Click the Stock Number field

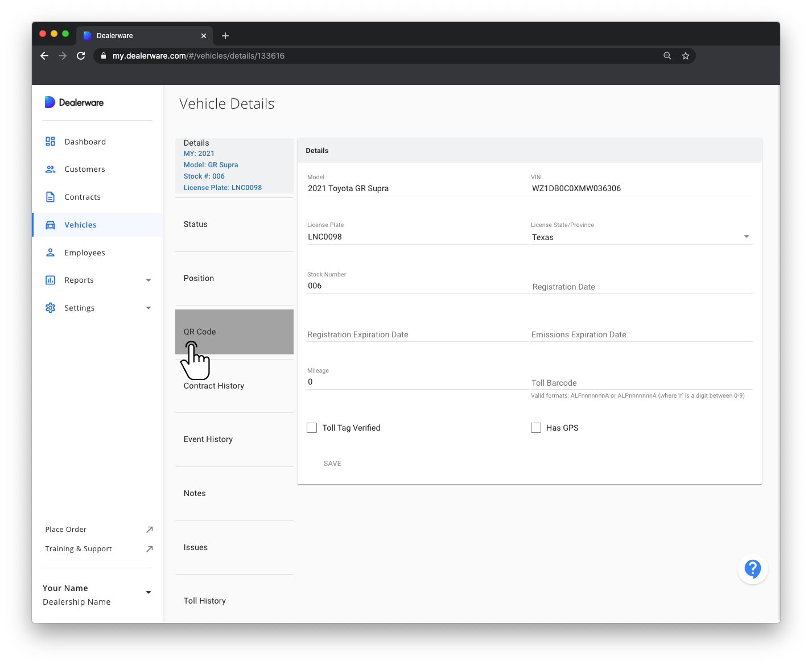418,286
